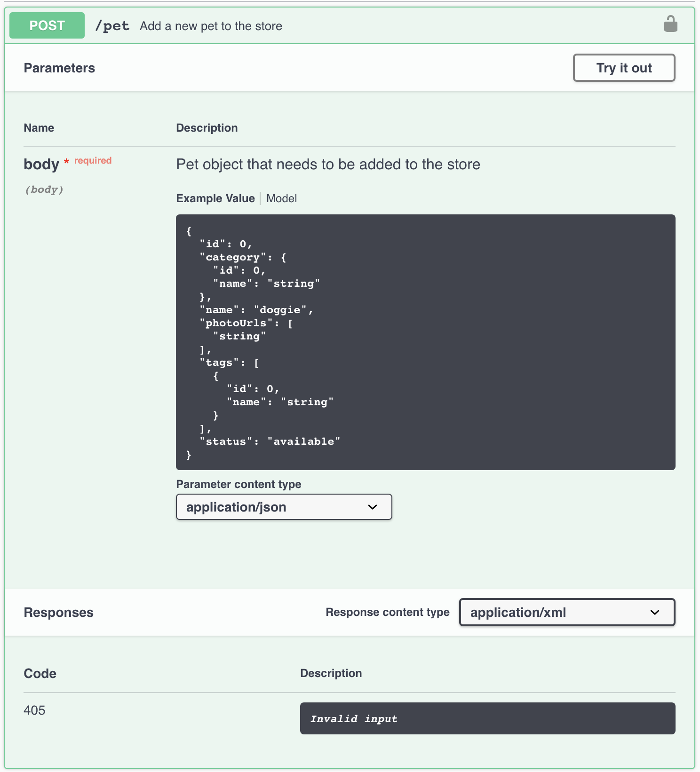The image size is (700, 772).
Task: Select the Example Value tab
Action: tap(215, 198)
